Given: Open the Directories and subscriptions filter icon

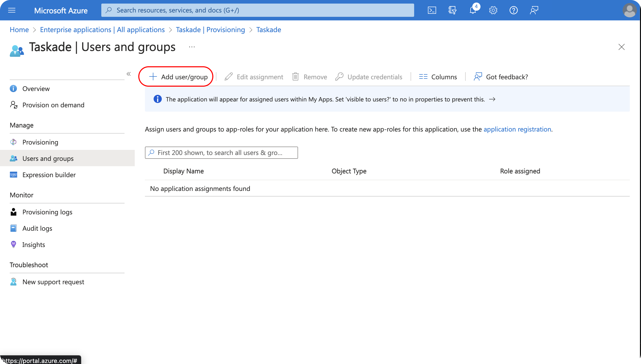Looking at the screenshot, I should point(452,10).
